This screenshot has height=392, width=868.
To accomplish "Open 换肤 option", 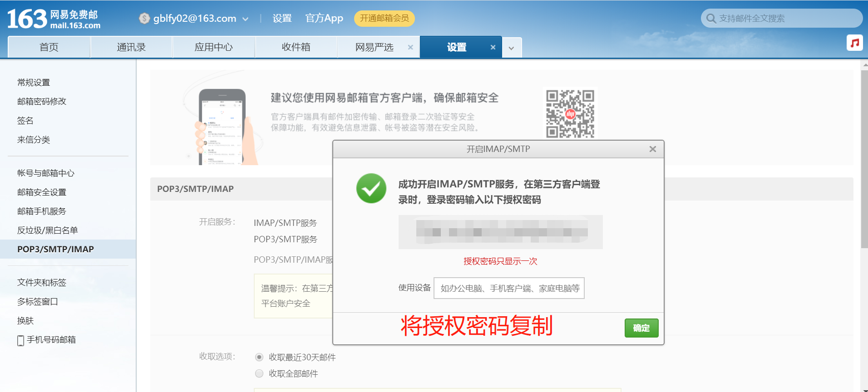I will (x=25, y=321).
